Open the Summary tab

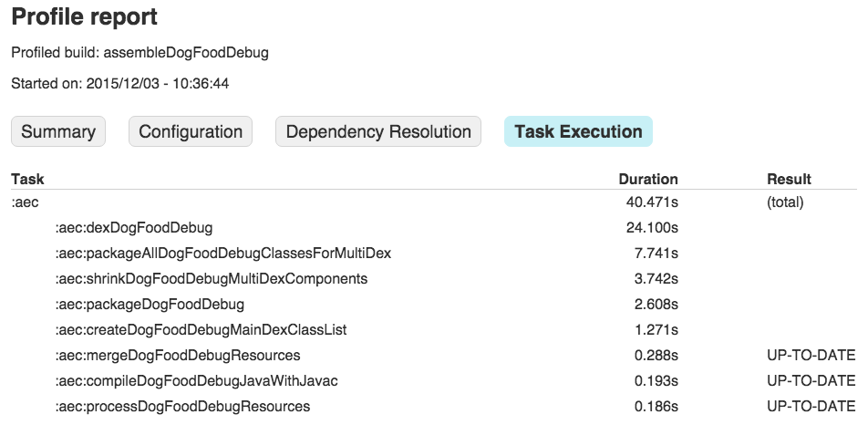click(x=58, y=132)
